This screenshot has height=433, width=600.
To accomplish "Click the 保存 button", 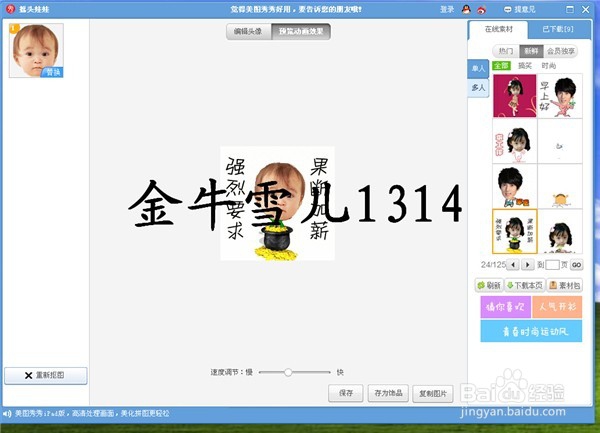I will [346, 393].
